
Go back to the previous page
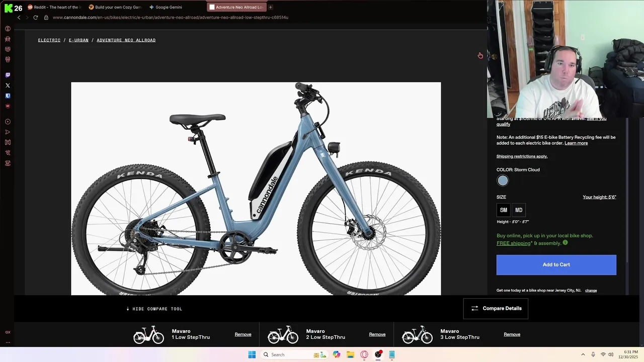[x=19, y=17]
